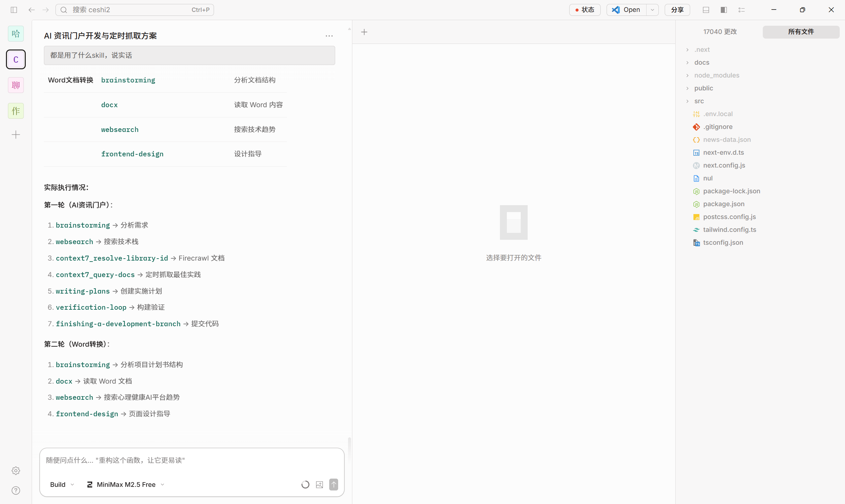Image resolution: width=845 pixels, height=504 pixels.
Task: Open the "作" icon in left sidebar
Action: (x=16, y=110)
